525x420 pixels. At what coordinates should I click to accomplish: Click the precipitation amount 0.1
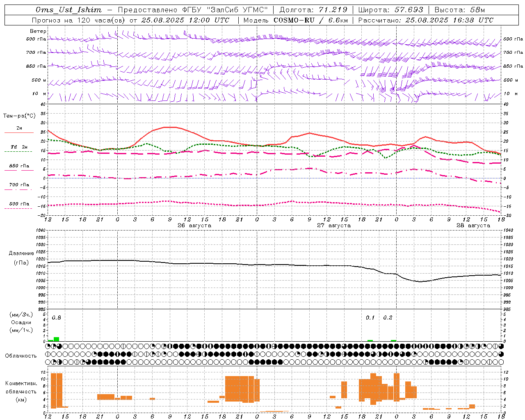[x=370, y=318]
